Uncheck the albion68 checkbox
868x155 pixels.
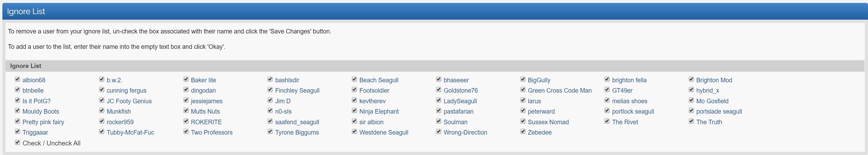pos(18,79)
